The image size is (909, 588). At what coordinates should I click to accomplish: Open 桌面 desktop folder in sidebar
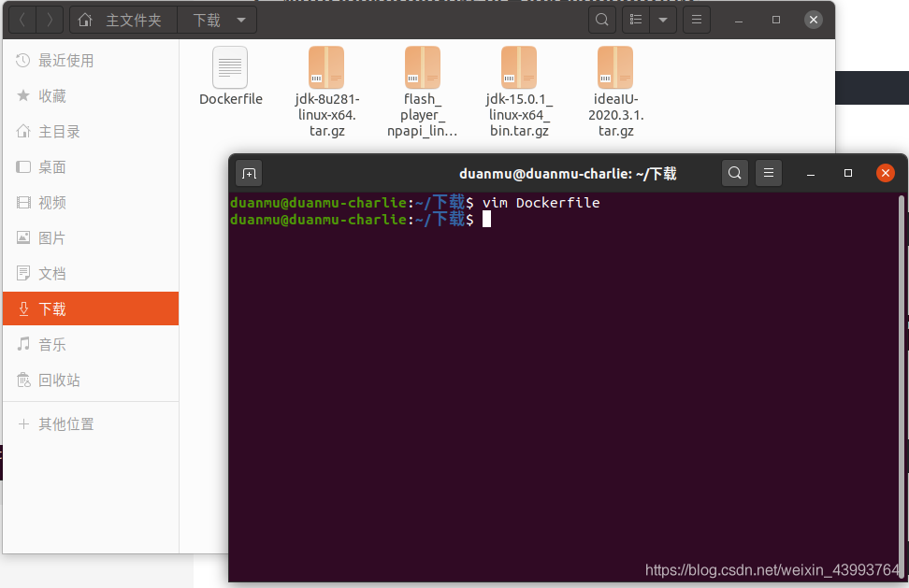[x=91, y=166]
